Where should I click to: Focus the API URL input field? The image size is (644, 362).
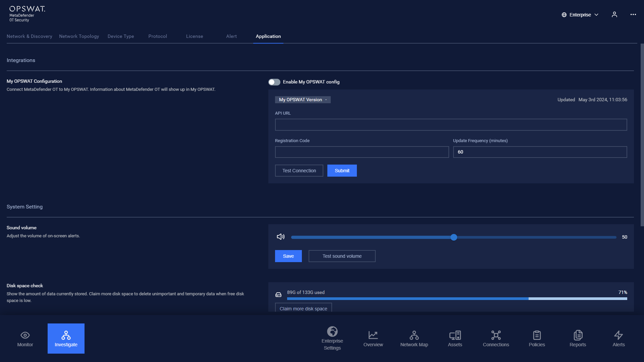tap(451, 125)
